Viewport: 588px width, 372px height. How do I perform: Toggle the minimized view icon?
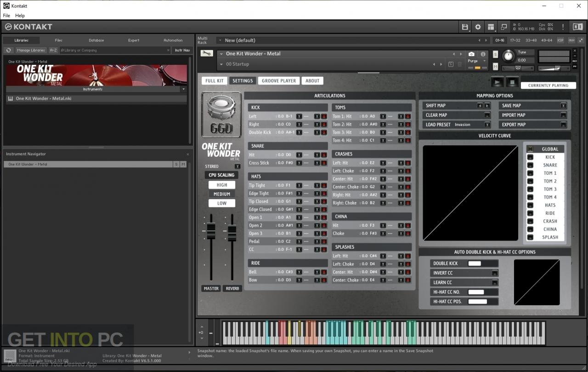pos(503,27)
